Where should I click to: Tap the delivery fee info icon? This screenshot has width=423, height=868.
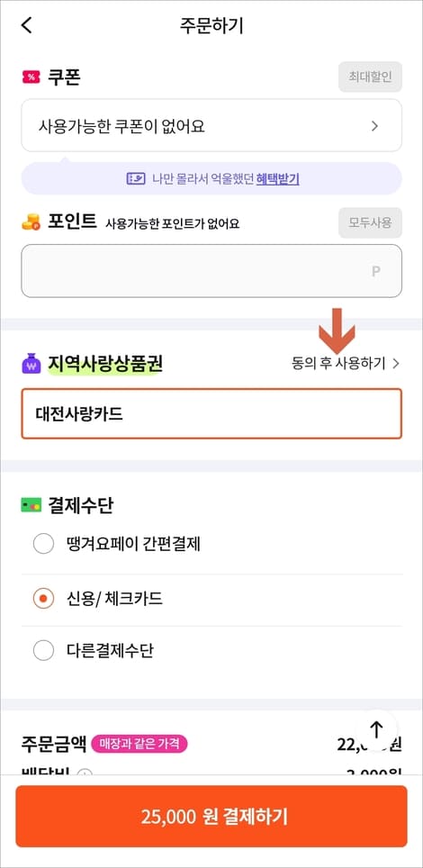pos(85,773)
